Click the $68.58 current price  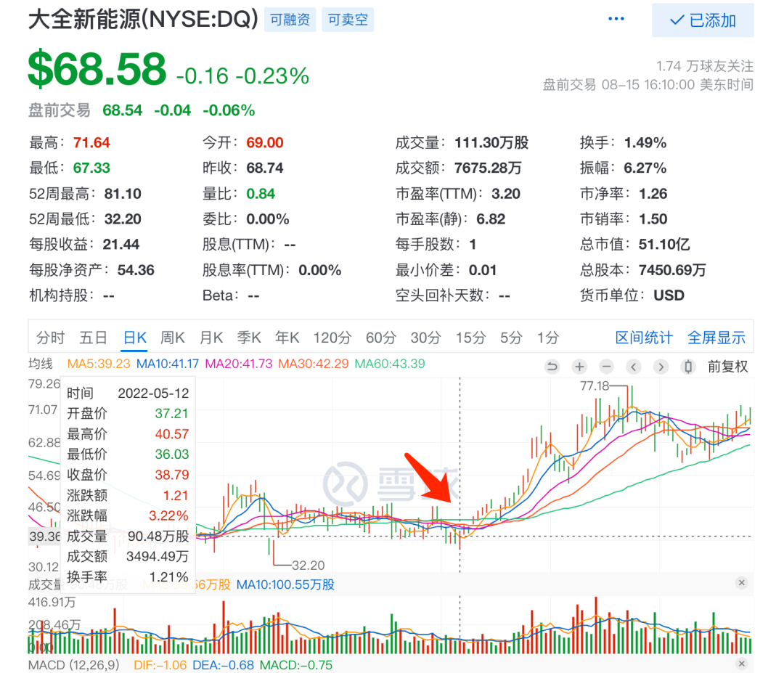(97, 69)
